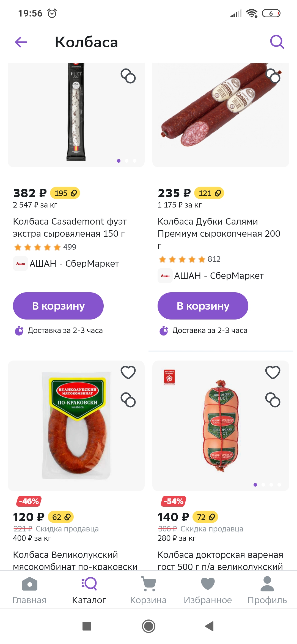This screenshot has height=644, width=297.
Task: Open Doktorskaya sausage product image
Action: coord(221,426)
